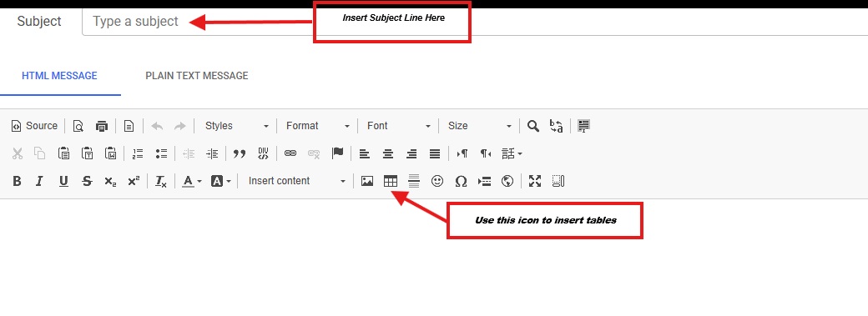The image size is (868, 316).
Task: Open the Insert content dropdown
Action: coord(296,181)
